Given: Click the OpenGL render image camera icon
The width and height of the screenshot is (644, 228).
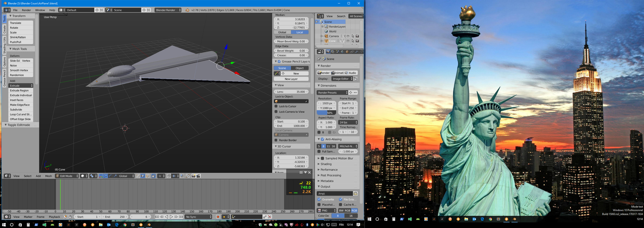Looking at the screenshot, I should 193,176.
